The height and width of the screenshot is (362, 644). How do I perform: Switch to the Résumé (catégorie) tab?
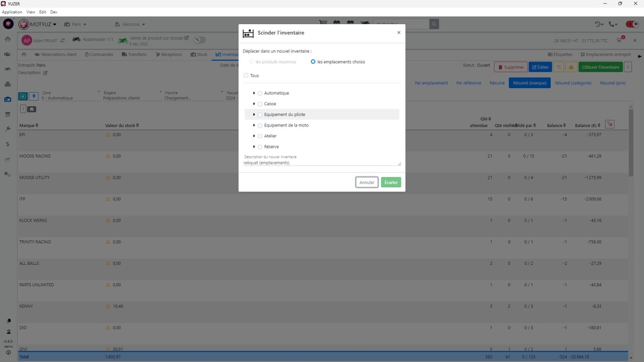[573, 83]
